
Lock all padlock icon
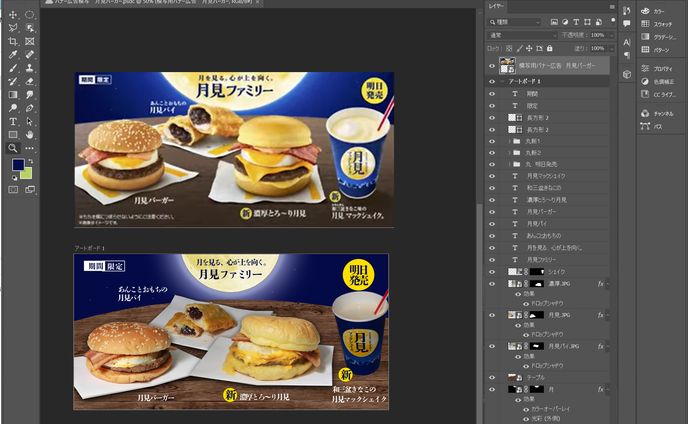click(x=550, y=48)
